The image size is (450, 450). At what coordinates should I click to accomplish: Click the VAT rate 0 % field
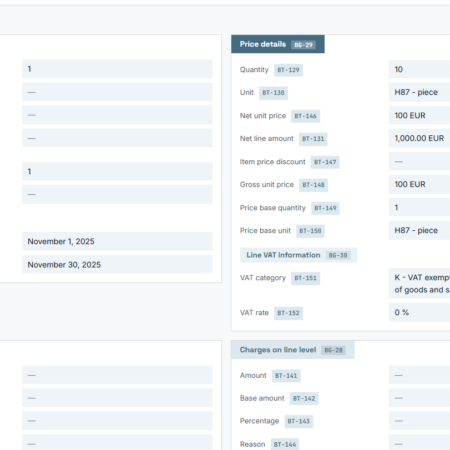click(419, 312)
